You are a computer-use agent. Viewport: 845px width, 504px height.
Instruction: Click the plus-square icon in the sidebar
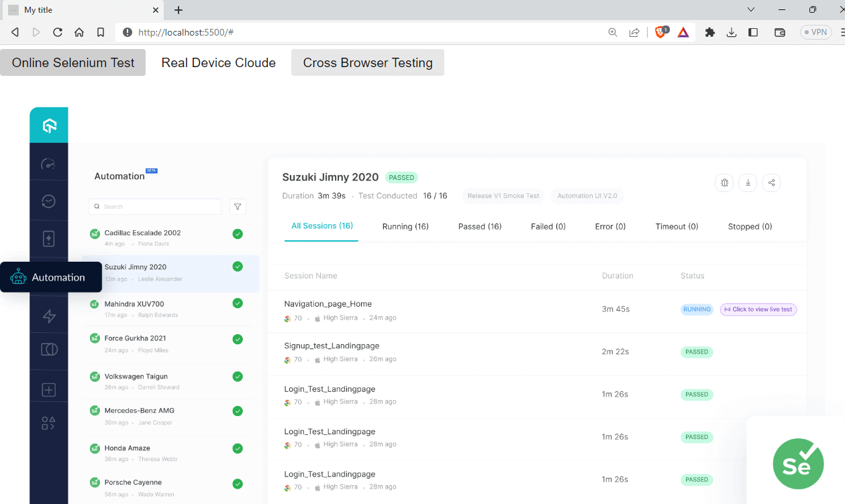[x=48, y=389]
